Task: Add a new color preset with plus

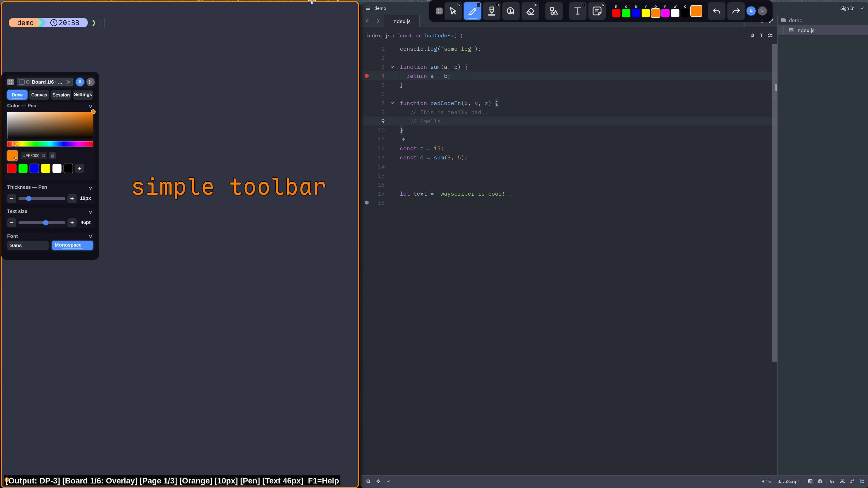Action: pyautogui.click(x=80, y=168)
